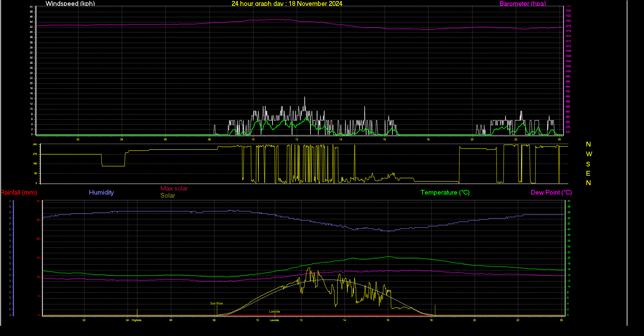Click the 20 hour label under windspeed chart
The width and height of the screenshot is (644, 336).
click(x=472, y=139)
